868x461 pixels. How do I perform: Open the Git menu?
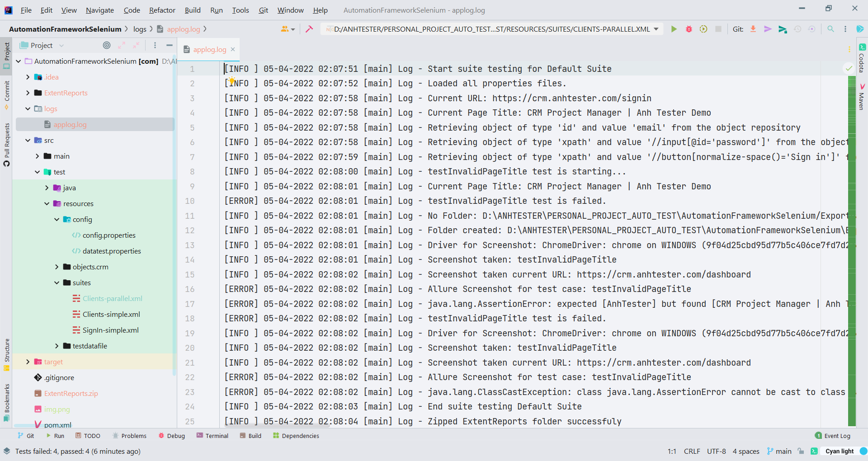[x=264, y=10]
